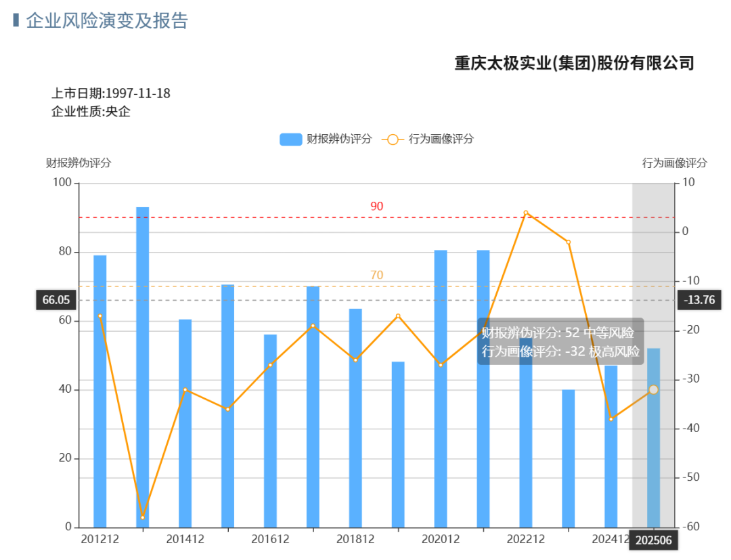Viewport: 731px width, 560px height.
Task: Click the right axis title 行为画像评分
Action: pyautogui.click(x=675, y=163)
